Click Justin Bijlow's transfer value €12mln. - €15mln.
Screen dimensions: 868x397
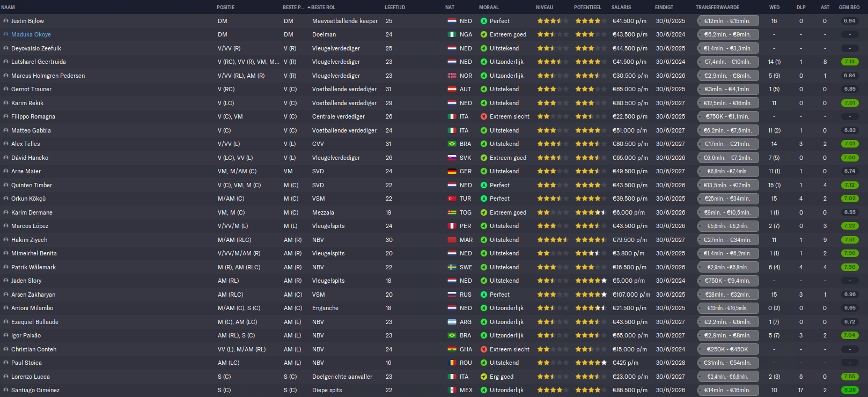point(727,21)
